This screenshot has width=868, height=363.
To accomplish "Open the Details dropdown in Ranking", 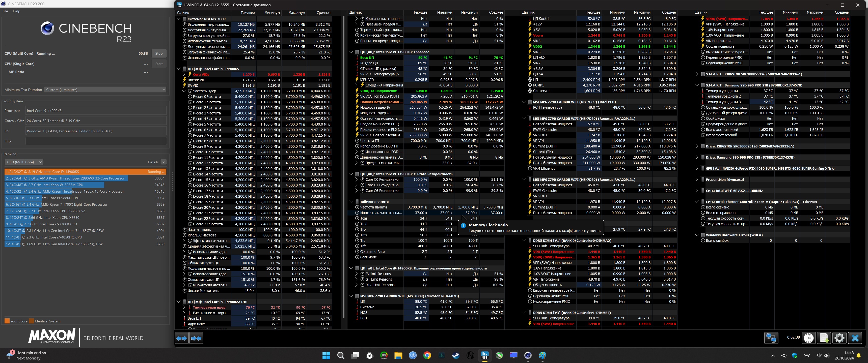I will coord(164,162).
